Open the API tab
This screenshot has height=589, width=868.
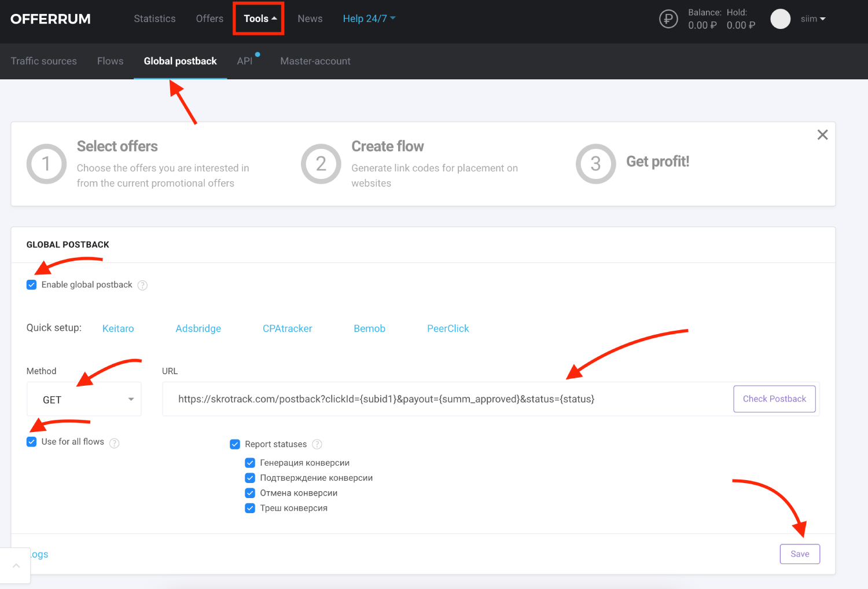245,61
